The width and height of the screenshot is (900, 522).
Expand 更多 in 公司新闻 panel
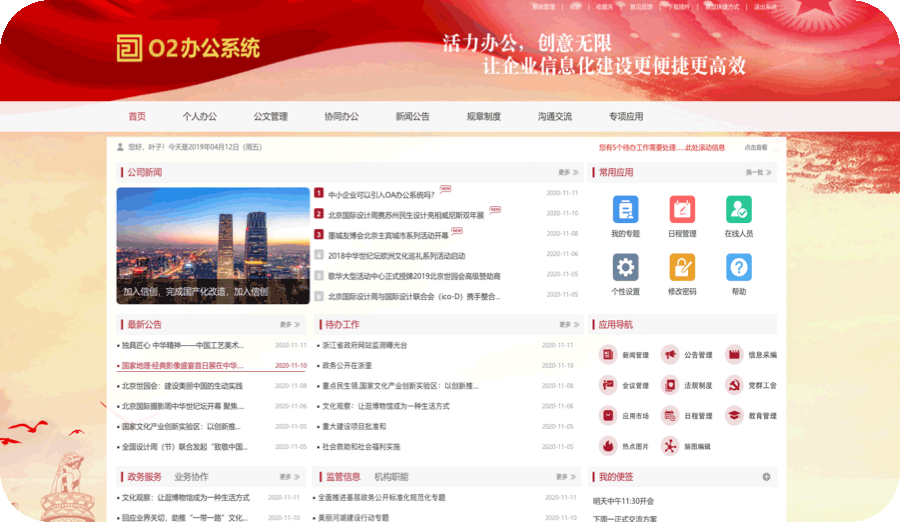click(568, 172)
